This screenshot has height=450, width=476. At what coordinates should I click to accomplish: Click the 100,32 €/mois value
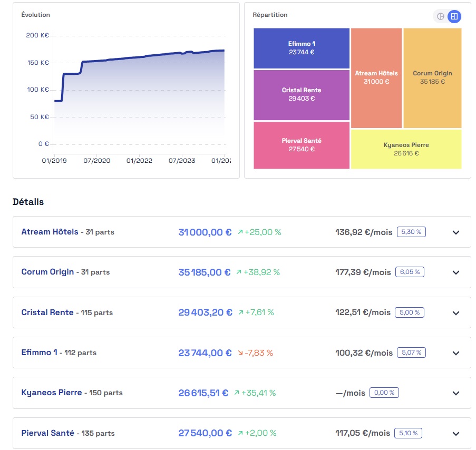point(364,353)
